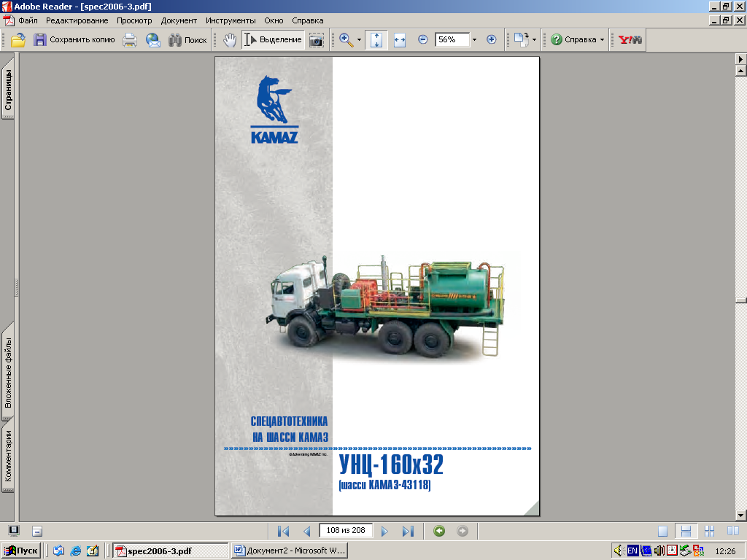Go to the next page
Screen dimensions: 747x560
(x=384, y=531)
